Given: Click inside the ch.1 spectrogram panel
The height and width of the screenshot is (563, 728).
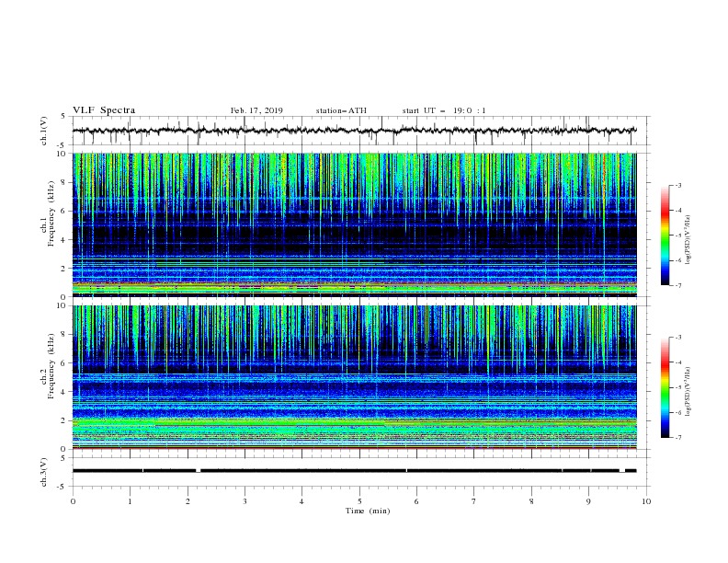Looking at the screenshot, I should (355, 224).
